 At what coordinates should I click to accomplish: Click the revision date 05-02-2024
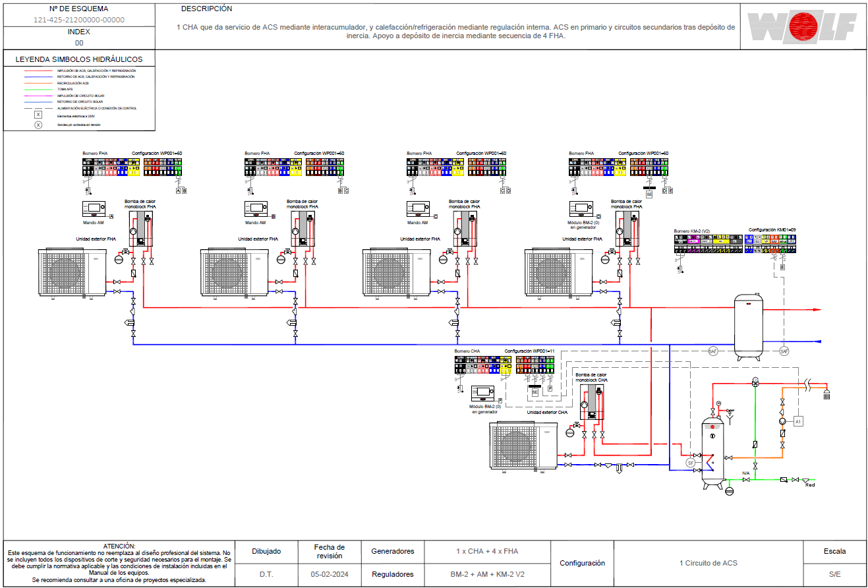330,574
